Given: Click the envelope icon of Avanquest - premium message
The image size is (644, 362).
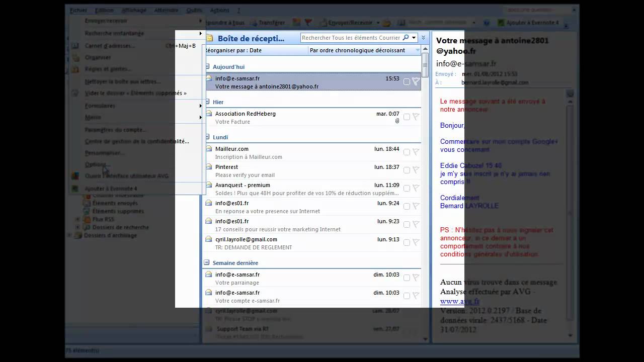Looking at the screenshot, I should coord(209,185).
